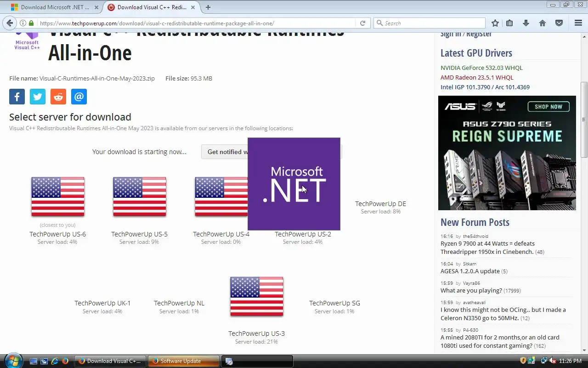Open the downloads arrow icon

pyautogui.click(x=526, y=23)
